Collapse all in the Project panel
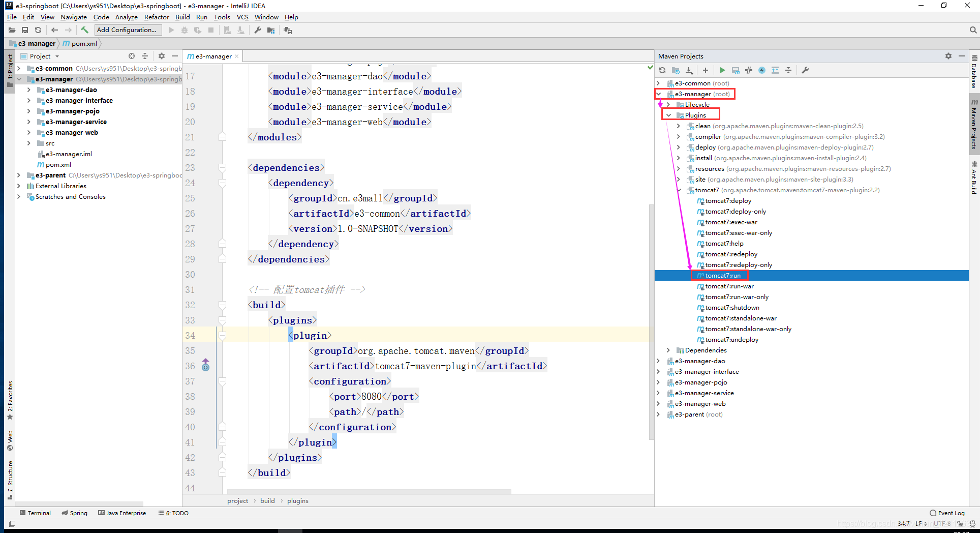The image size is (980, 533). (145, 56)
